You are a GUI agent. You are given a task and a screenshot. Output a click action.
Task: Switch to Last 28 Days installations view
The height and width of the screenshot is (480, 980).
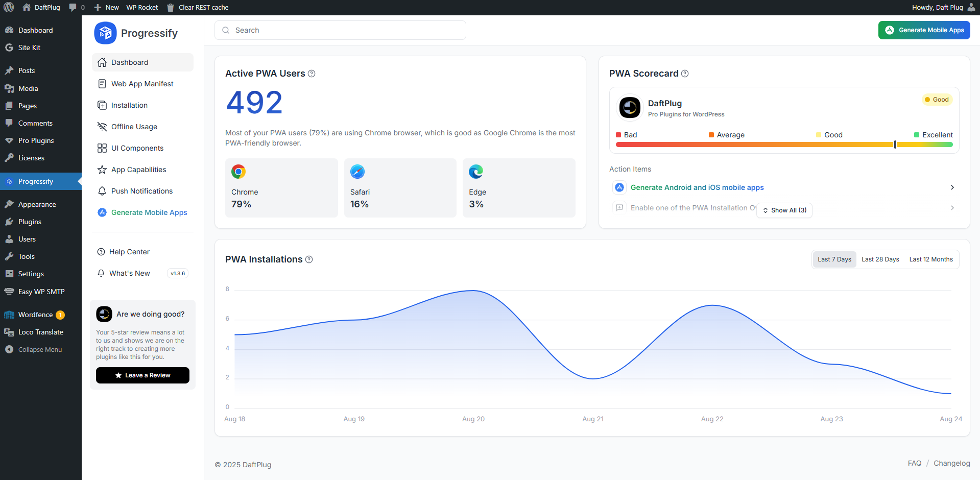(880, 259)
